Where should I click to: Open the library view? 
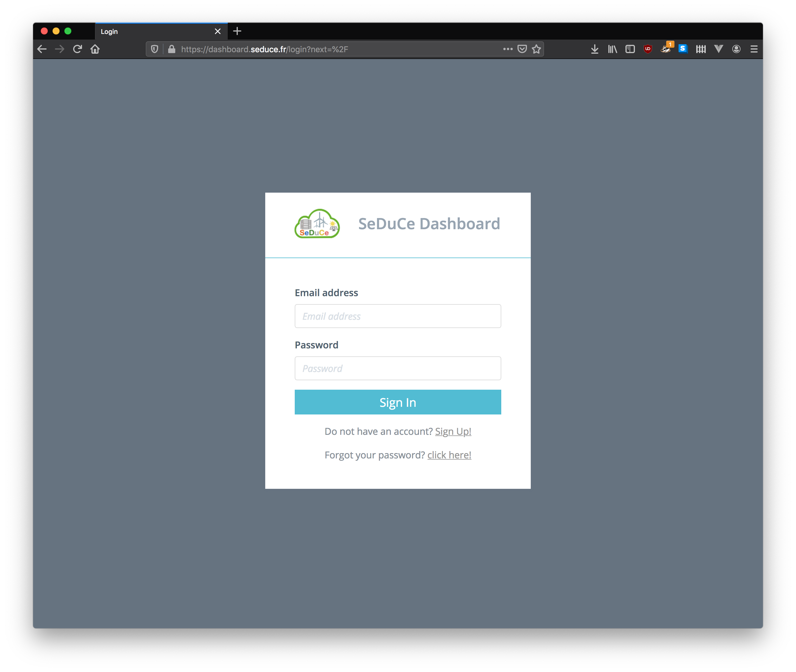[612, 49]
